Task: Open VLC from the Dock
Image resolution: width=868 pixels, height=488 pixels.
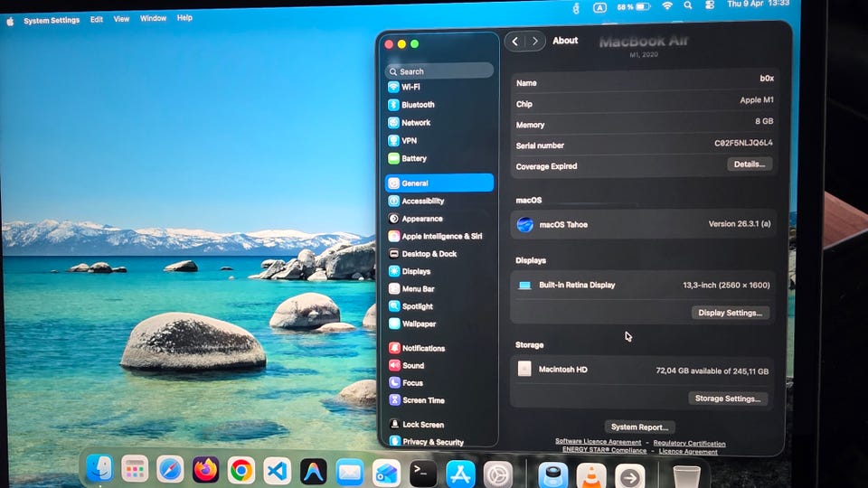Action: coord(591,474)
